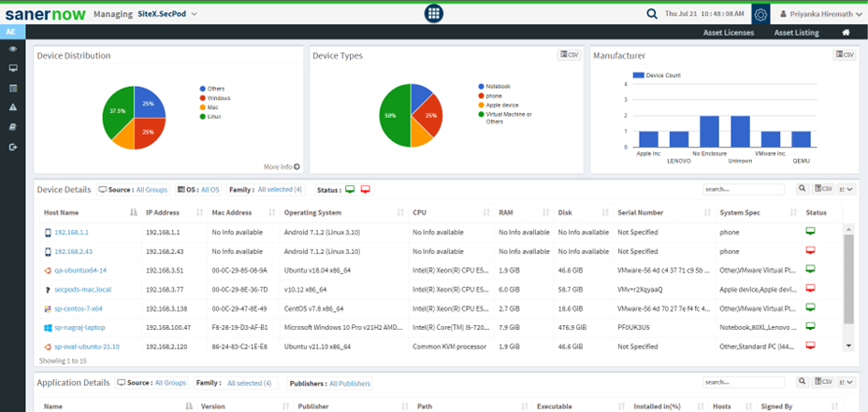Screen dimensions: 868x412
Task: Sort devices by IP Address column
Action: [174, 212]
